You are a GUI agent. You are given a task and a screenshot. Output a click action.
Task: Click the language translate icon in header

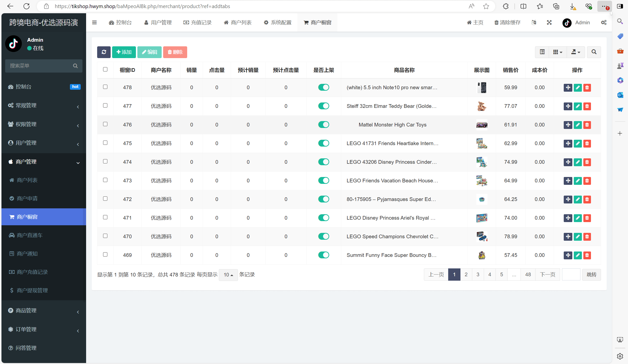click(x=534, y=22)
